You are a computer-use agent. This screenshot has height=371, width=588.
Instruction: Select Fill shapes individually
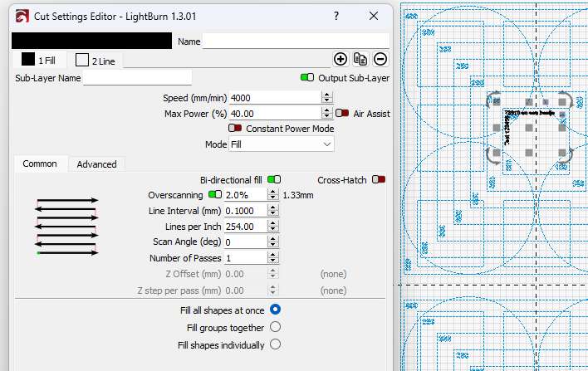275,344
